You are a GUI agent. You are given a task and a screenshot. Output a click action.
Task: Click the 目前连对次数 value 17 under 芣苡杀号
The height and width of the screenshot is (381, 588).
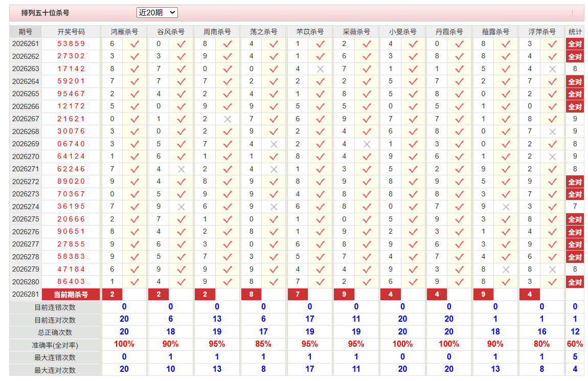click(310, 319)
